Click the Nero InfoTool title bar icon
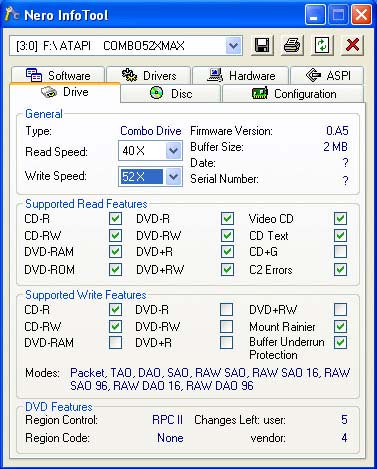The width and height of the screenshot is (377, 469). pos(12,14)
